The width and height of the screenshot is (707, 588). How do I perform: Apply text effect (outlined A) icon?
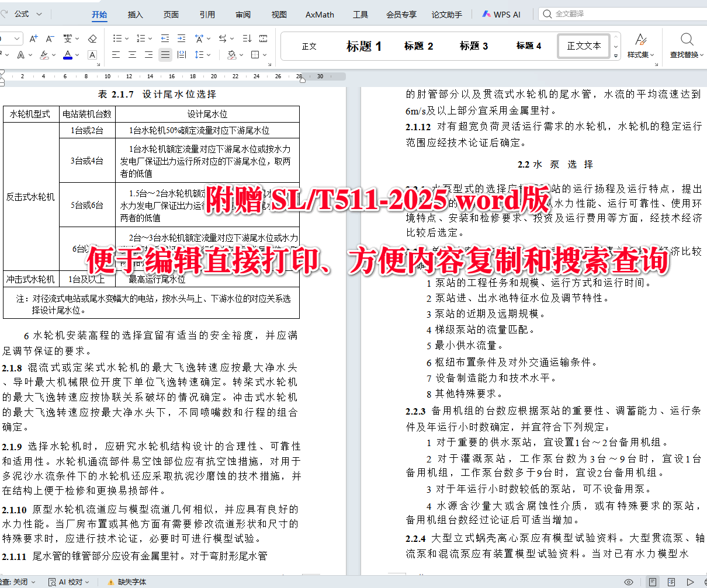[21, 55]
